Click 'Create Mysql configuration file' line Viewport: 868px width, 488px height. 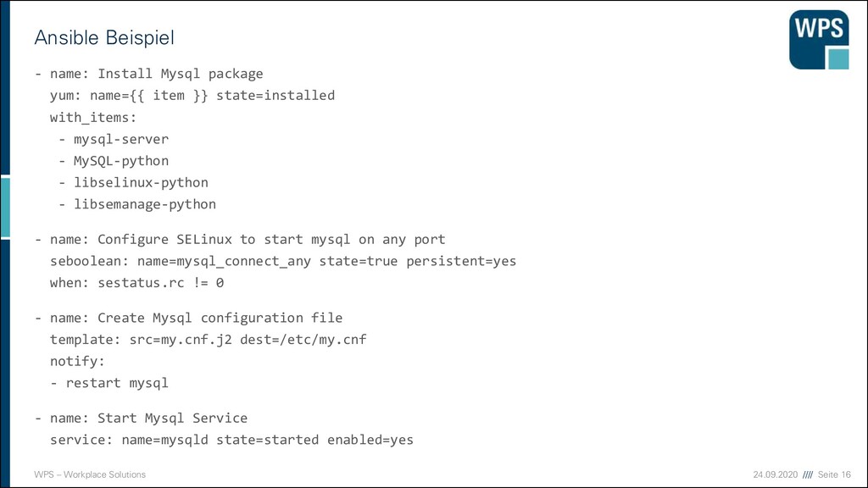188,318
